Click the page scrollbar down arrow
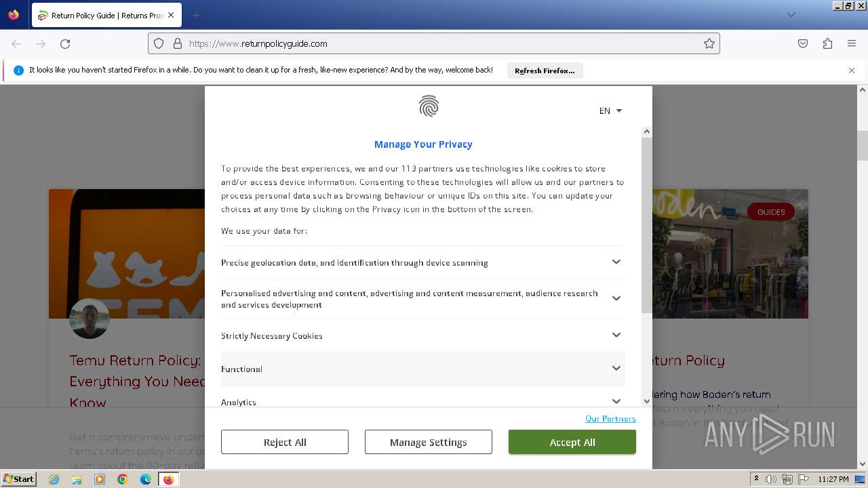This screenshot has width=868, height=488. pos(863,464)
